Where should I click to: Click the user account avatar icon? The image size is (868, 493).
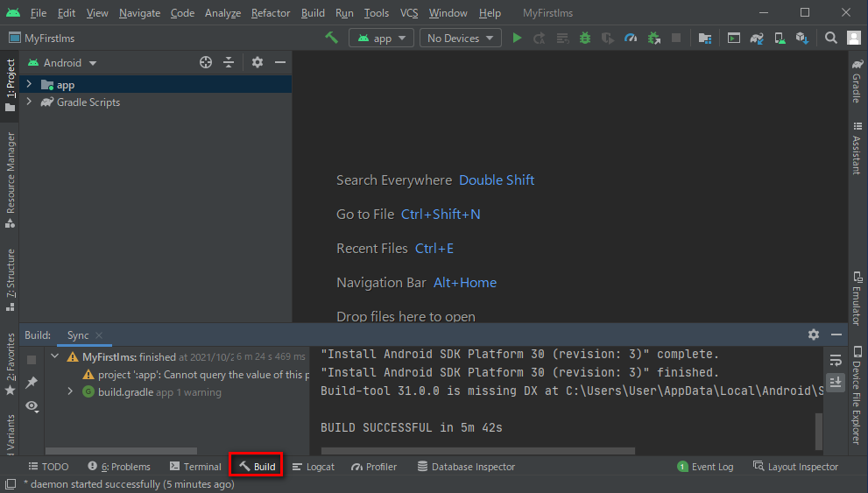coord(854,38)
